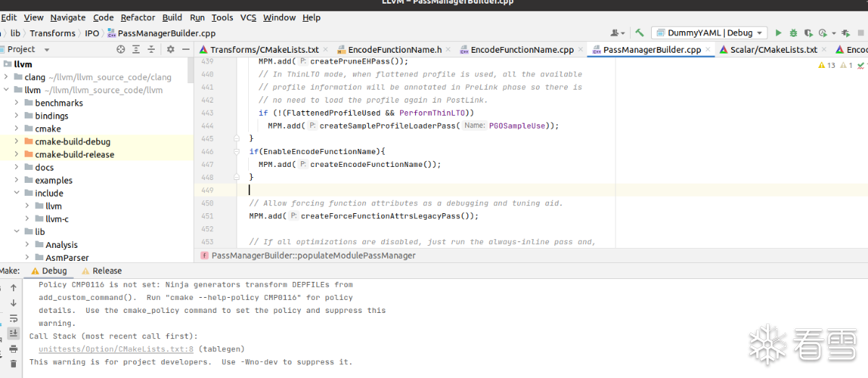Viewport: 868px width, 378px height.
Task: Toggle fold marker at line 446
Action: point(236,152)
